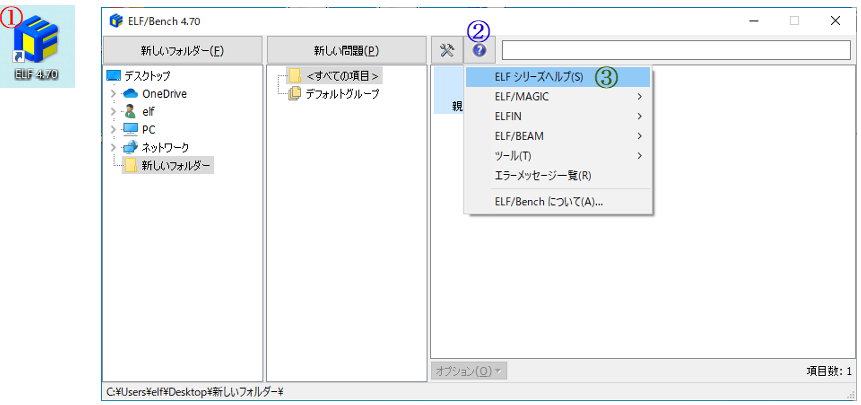The image size is (861, 405).
Task: Open the ツール(T) submenu arrow
Action: click(640, 156)
